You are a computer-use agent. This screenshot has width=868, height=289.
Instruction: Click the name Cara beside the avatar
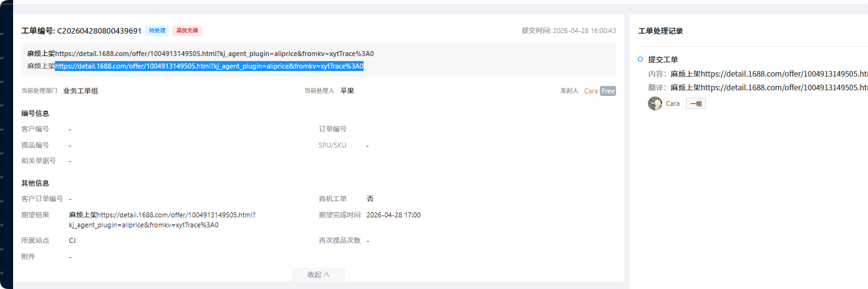673,104
